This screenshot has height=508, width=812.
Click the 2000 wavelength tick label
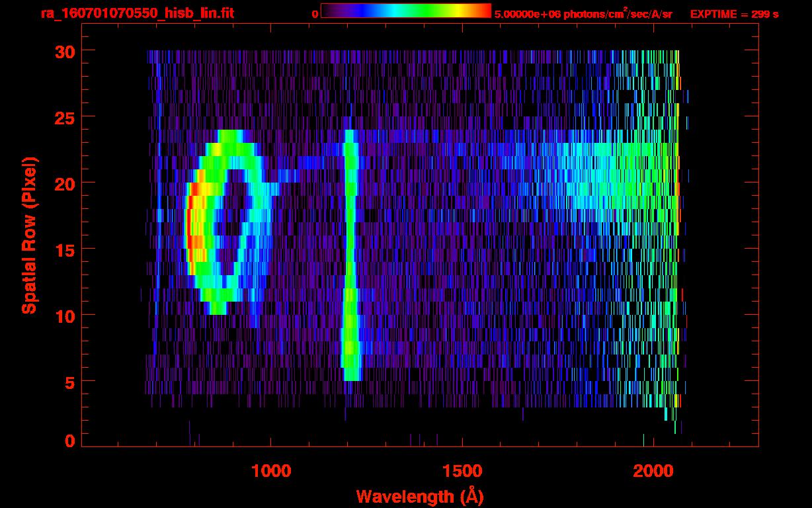(x=653, y=471)
